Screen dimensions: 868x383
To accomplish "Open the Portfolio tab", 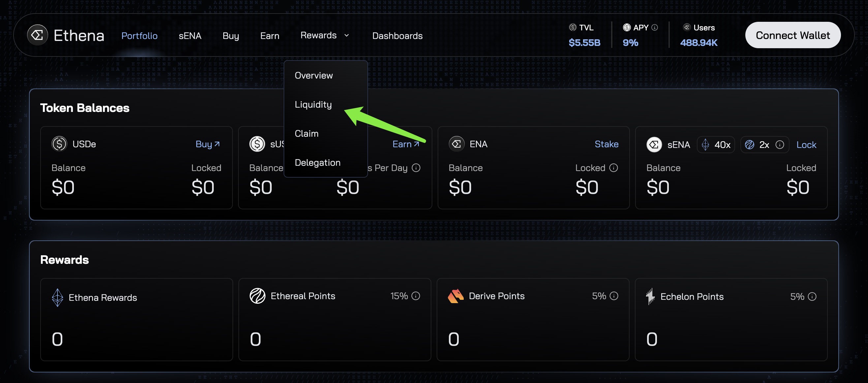I will click(139, 35).
